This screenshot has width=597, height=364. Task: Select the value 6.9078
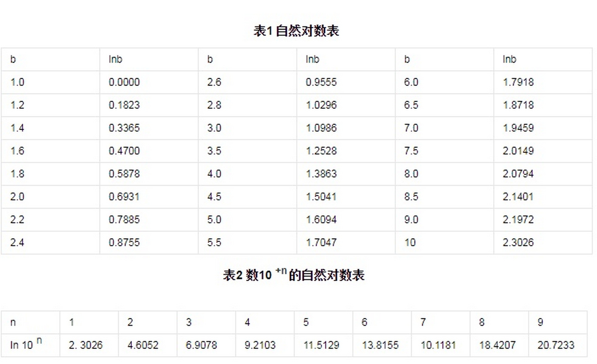pyautogui.click(x=201, y=345)
